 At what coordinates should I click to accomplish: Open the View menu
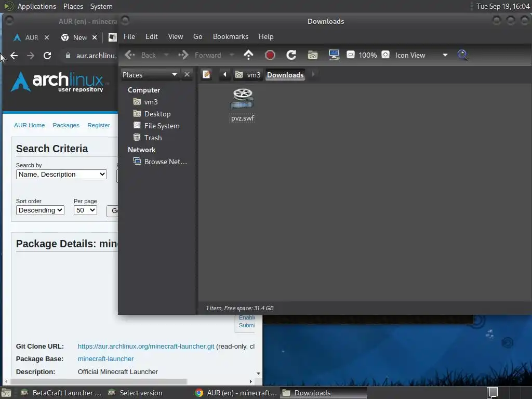click(176, 37)
